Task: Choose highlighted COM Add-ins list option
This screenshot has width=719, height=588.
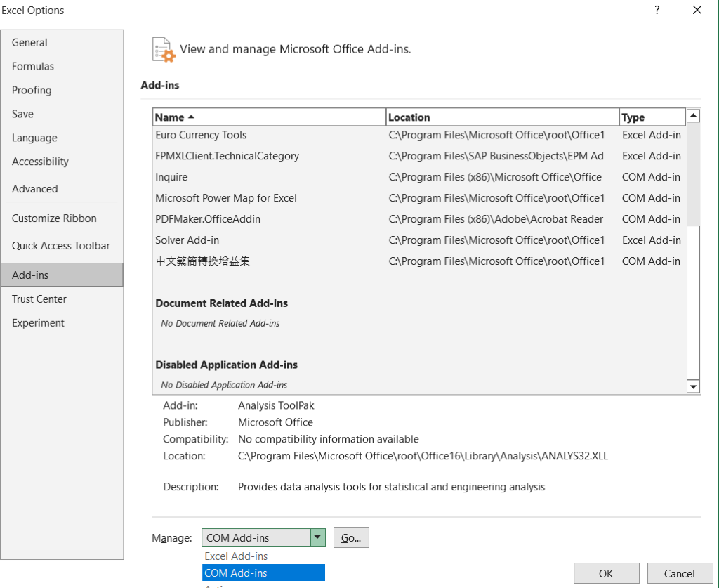Action: click(x=264, y=573)
